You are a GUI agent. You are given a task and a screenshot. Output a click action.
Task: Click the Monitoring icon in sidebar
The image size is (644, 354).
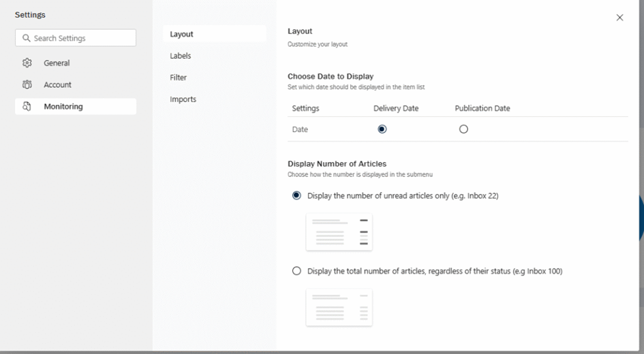[x=27, y=106]
